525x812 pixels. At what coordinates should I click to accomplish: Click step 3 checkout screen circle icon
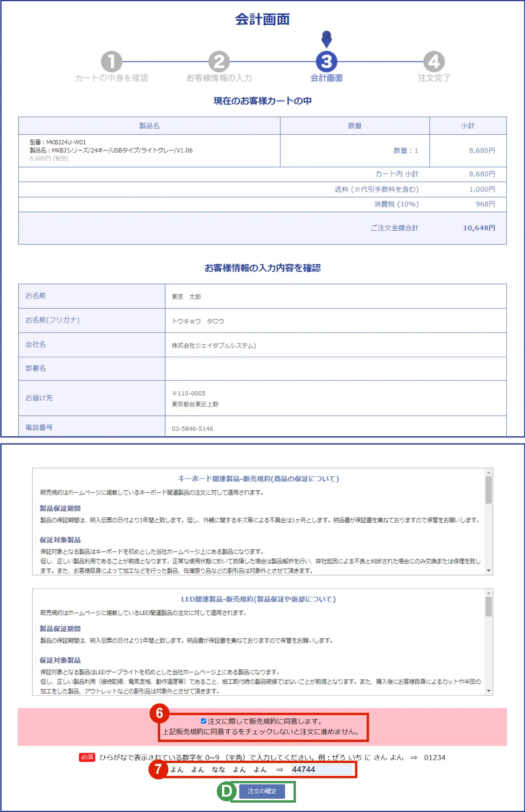pyautogui.click(x=326, y=62)
